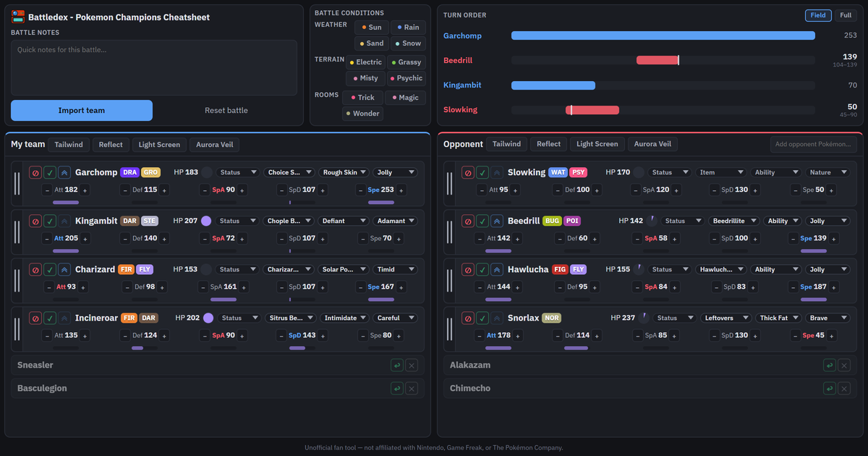Click Reset battle
This screenshot has width=868, height=456.
226,110
